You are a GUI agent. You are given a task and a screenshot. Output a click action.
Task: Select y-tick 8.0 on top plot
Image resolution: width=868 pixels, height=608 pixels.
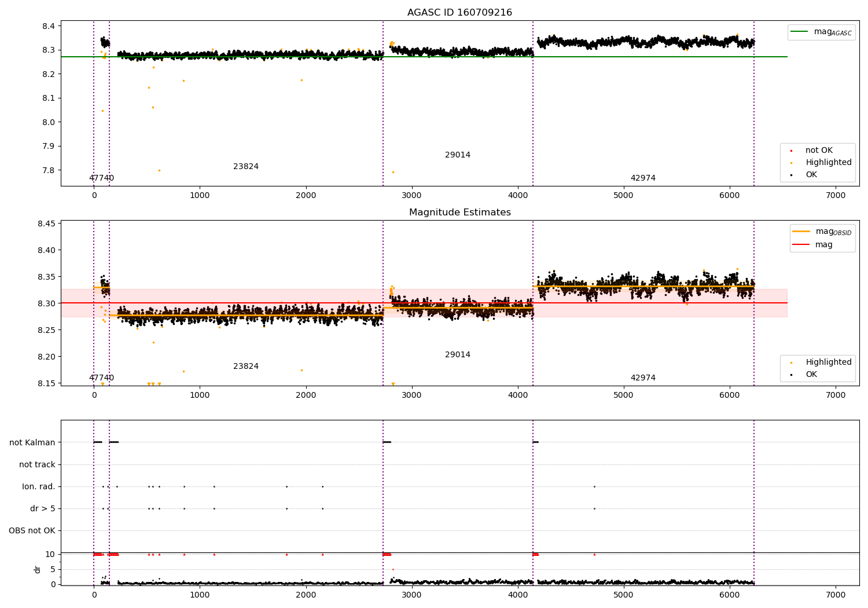(49, 122)
